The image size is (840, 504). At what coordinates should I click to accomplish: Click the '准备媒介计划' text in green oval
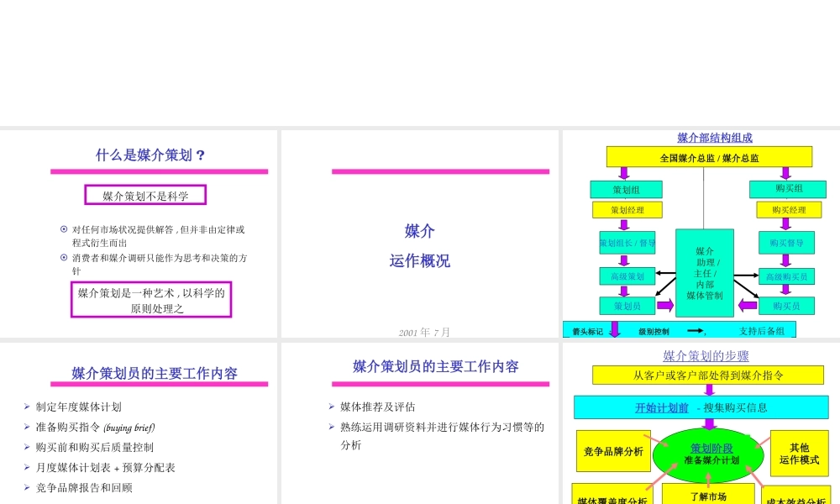[711, 460]
